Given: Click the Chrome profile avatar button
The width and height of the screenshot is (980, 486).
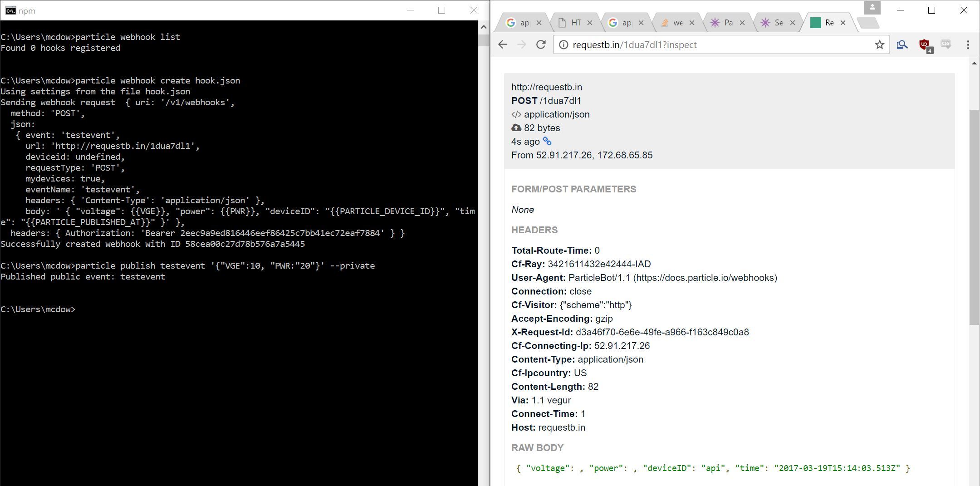Looking at the screenshot, I should (872, 8).
